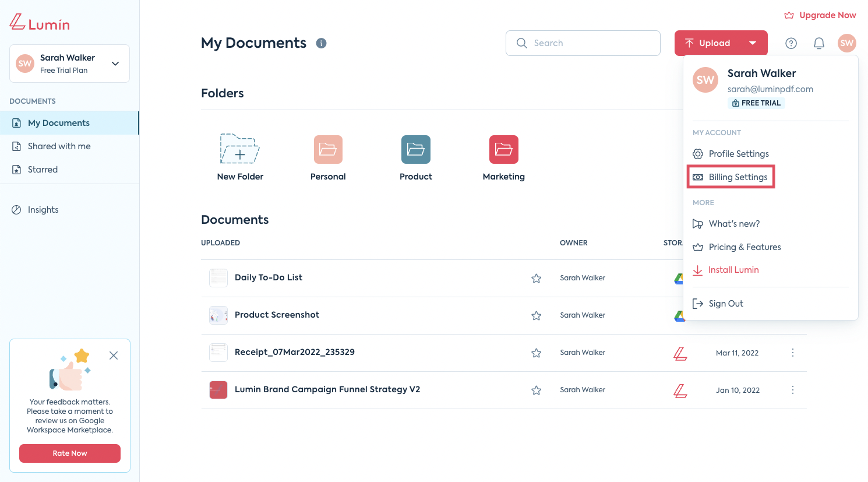This screenshot has height=482, width=868.
Task: Click the Product Screenshot document name
Action: coord(277,315)
